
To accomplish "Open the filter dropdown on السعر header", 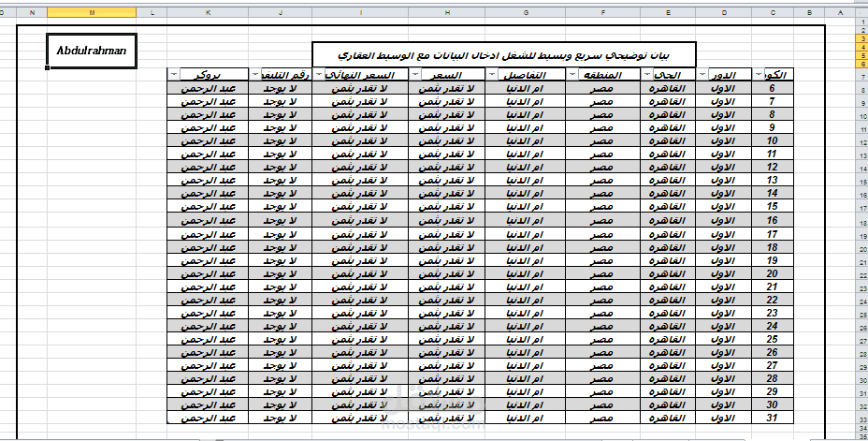I will [x=415, y=74].
